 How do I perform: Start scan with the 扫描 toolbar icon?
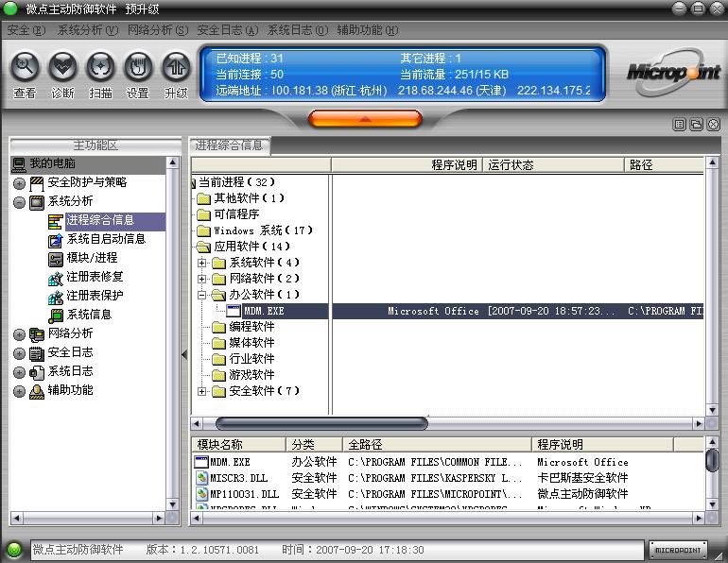[100, 67]
